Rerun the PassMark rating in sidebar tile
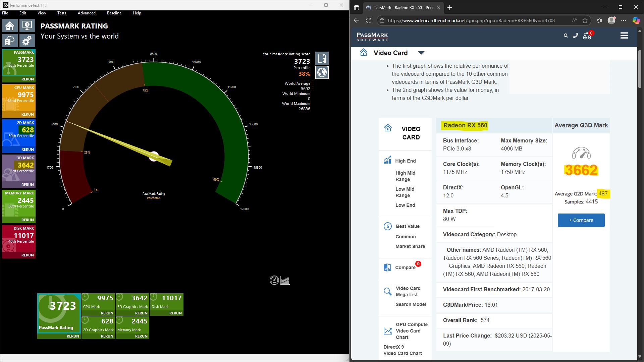 click(28, 79)
